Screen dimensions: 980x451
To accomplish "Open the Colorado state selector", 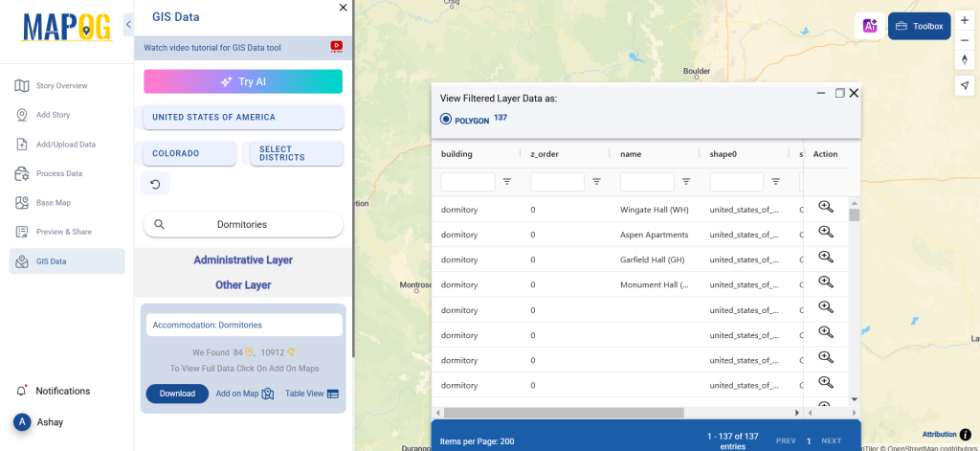I will coord(189,153).
